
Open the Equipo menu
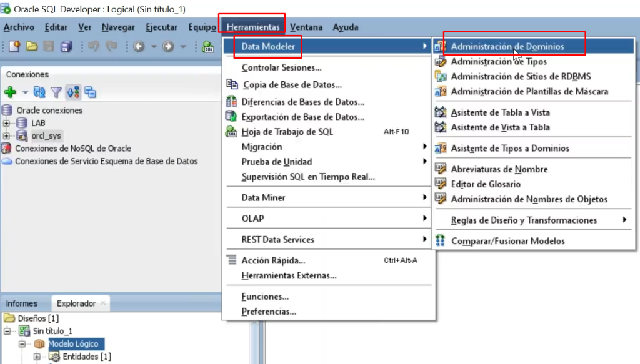tap(202, 27)
